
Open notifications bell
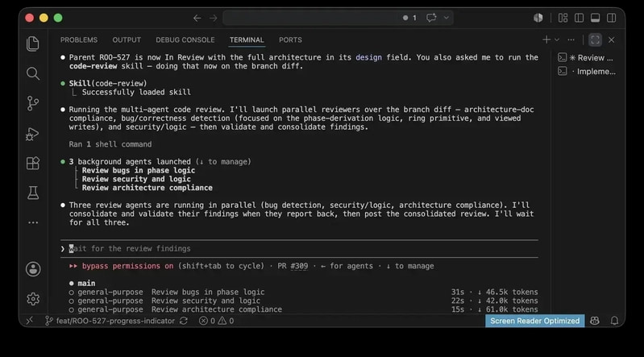point(614,321)
